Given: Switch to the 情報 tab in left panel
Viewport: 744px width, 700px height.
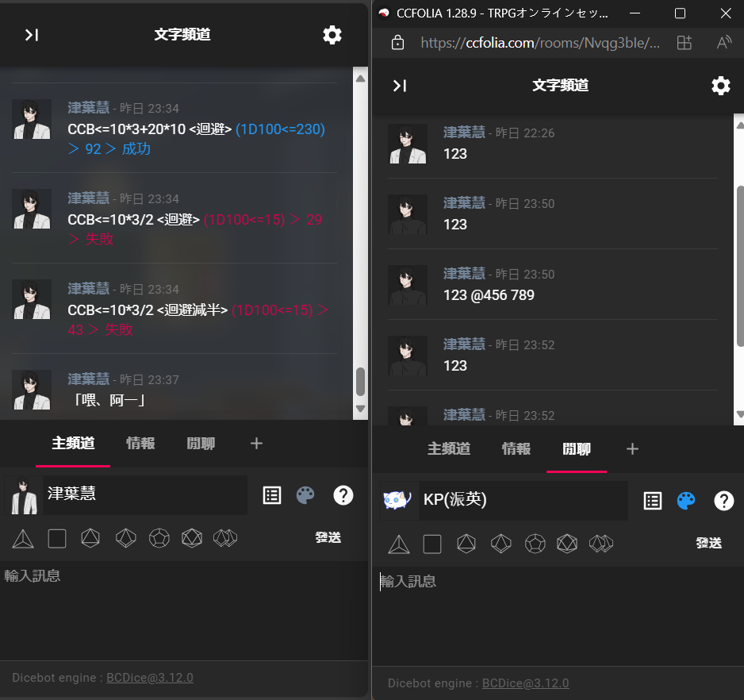Looking at the screenshot, I should click(x=140, y=444).
